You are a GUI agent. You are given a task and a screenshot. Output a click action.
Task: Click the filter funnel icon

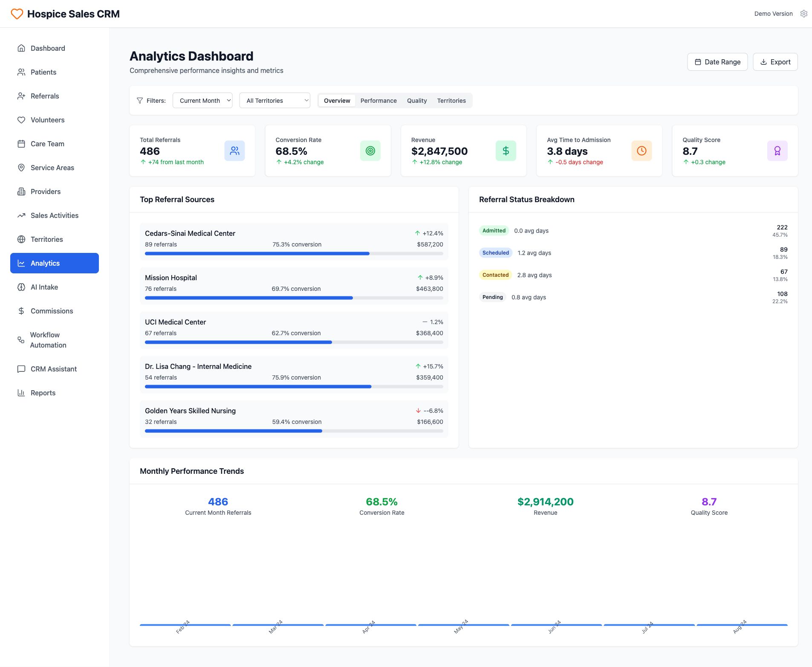pos(140,101)
